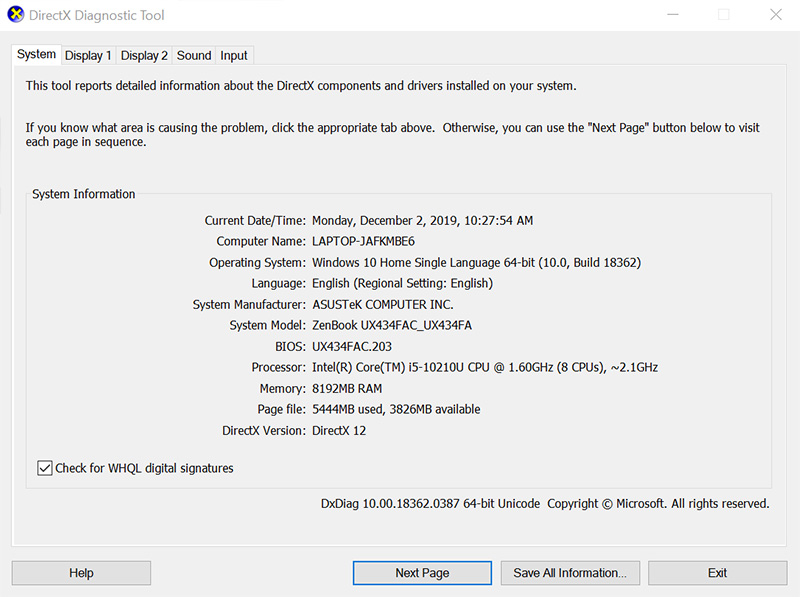Switch to the Input tab
The height and width of the screenshot is (597, 800).
click(x=234, y=56)
